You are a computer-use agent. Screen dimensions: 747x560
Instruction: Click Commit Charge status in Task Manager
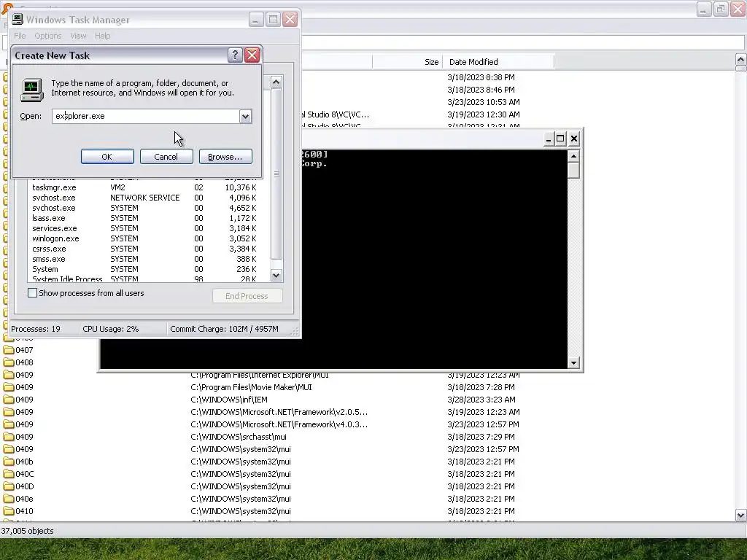[x=225, y=329]
